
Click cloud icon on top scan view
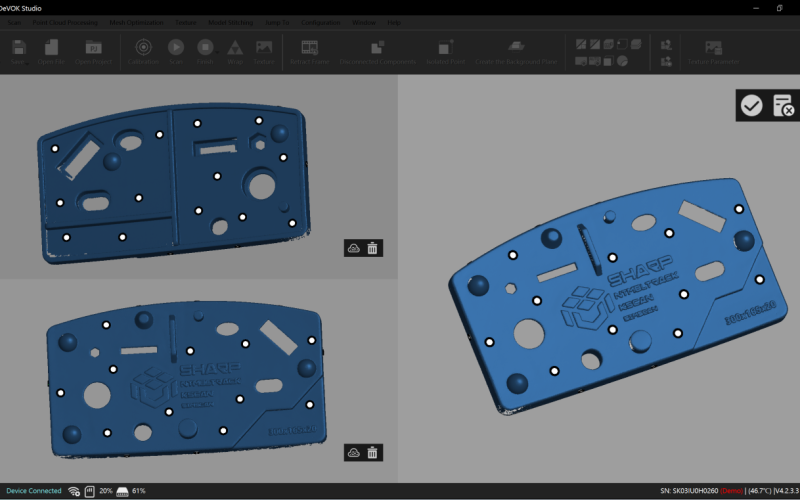[353, 248]
